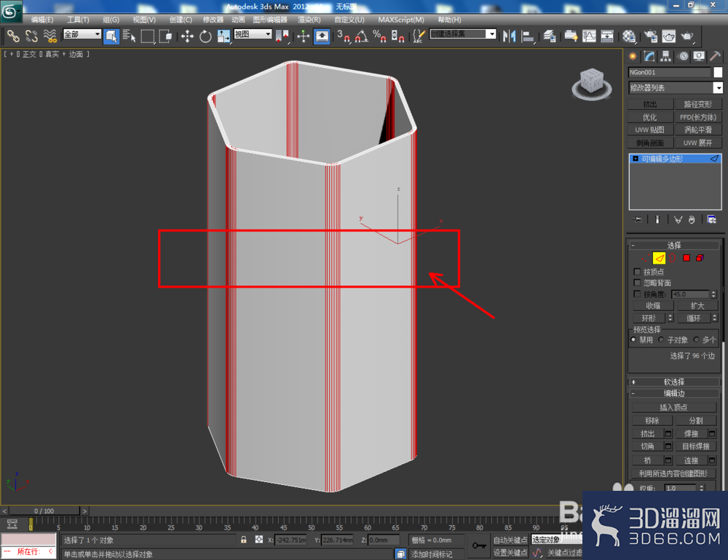
Task: Expand the 软选择 rollout
Action: coord(673,382)
